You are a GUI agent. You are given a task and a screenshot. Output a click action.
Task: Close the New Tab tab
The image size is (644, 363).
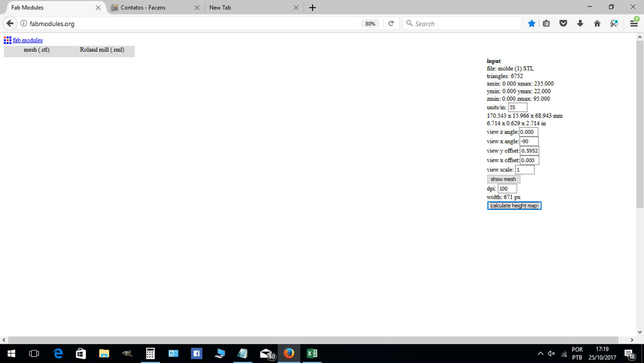tap(296, 7)
